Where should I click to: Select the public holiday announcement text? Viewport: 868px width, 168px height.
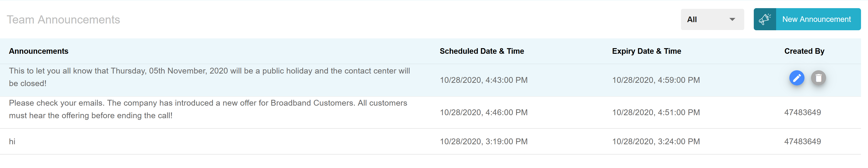pyautogui.click(x=209, y=77)
